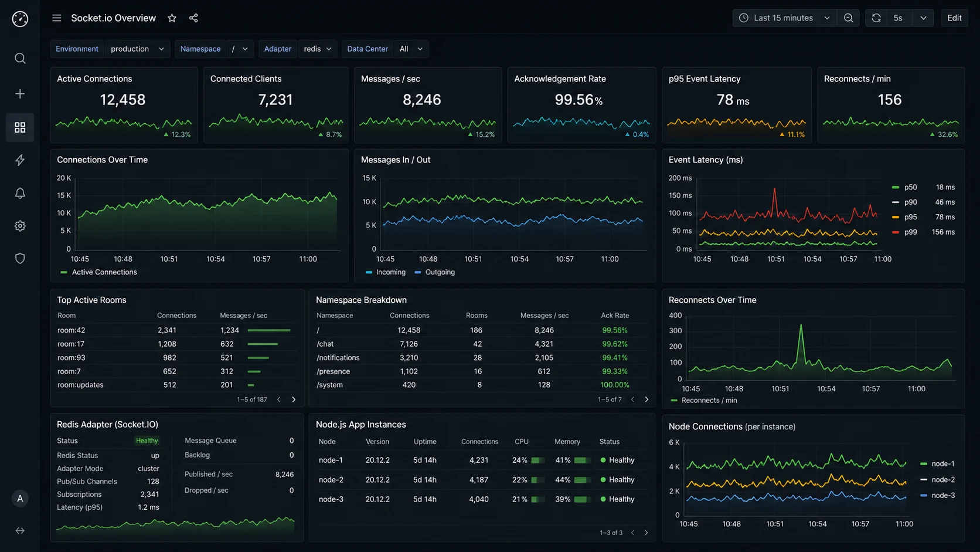Go to previous page of Node.js App Instances
Viewport: 980px width, 552px height.
click(632, 533)
